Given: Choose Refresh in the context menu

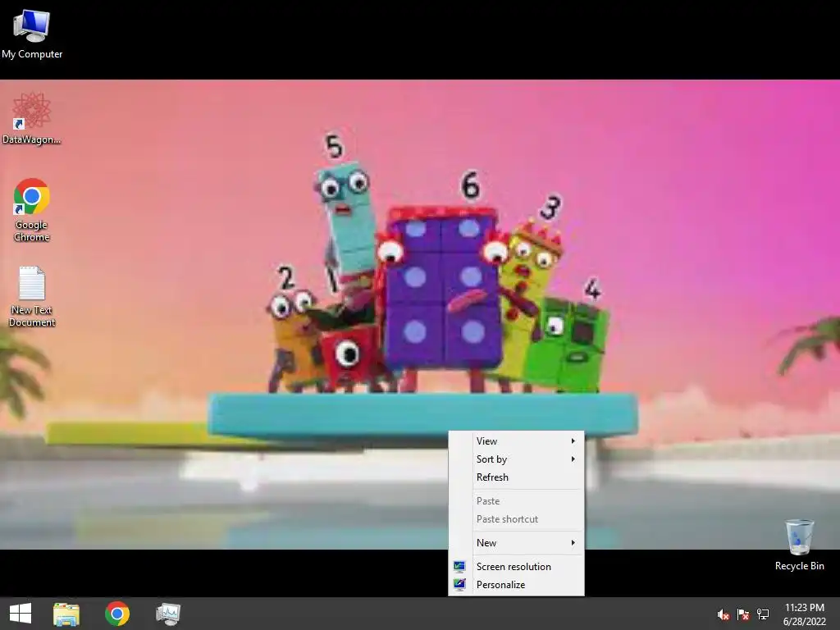Looking at the screenshot, I should tap(517, 477).
